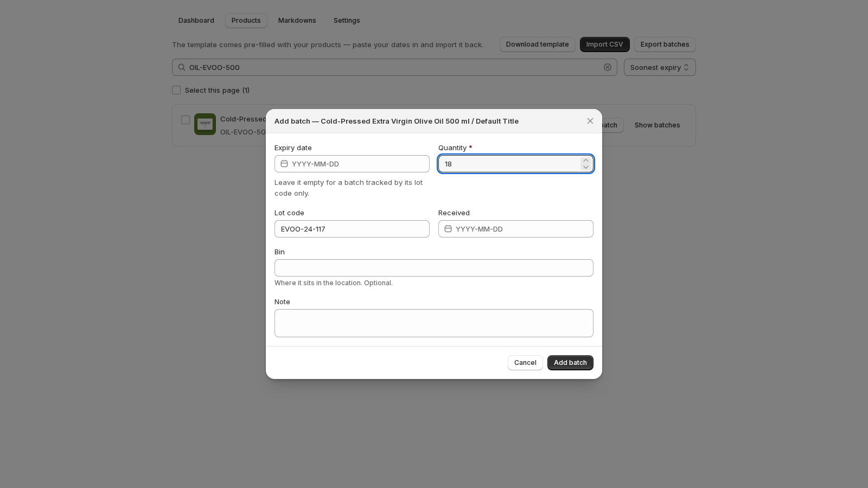Click the Lot code field EVOO-24-117
The image size is (868, 488).
pyautogui.click(x=352, y=229)
